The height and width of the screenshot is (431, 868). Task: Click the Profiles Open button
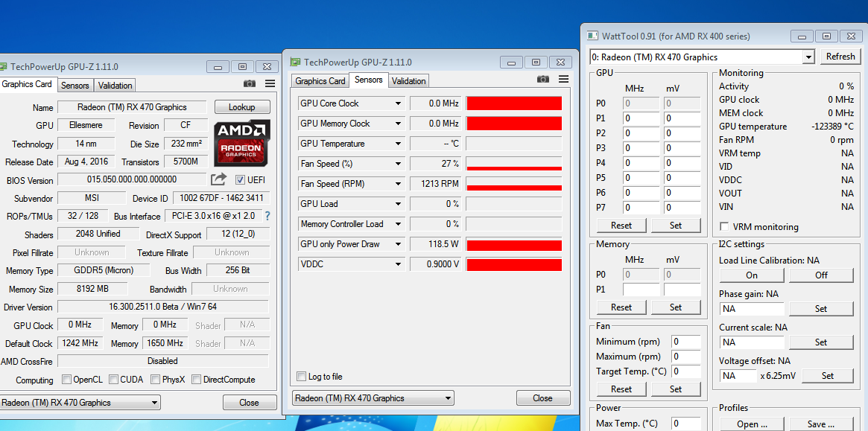pos(752,424)
